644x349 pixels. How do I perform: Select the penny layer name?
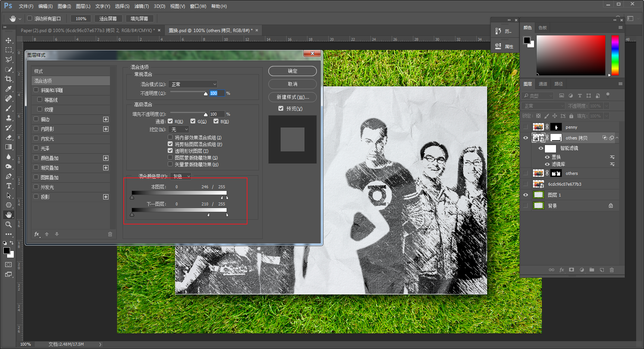click(571, 128)
